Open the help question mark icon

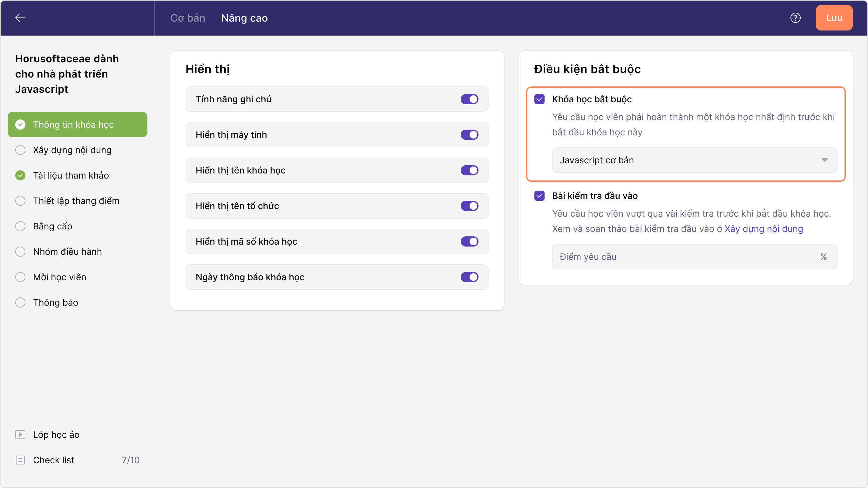coord(795,18)
